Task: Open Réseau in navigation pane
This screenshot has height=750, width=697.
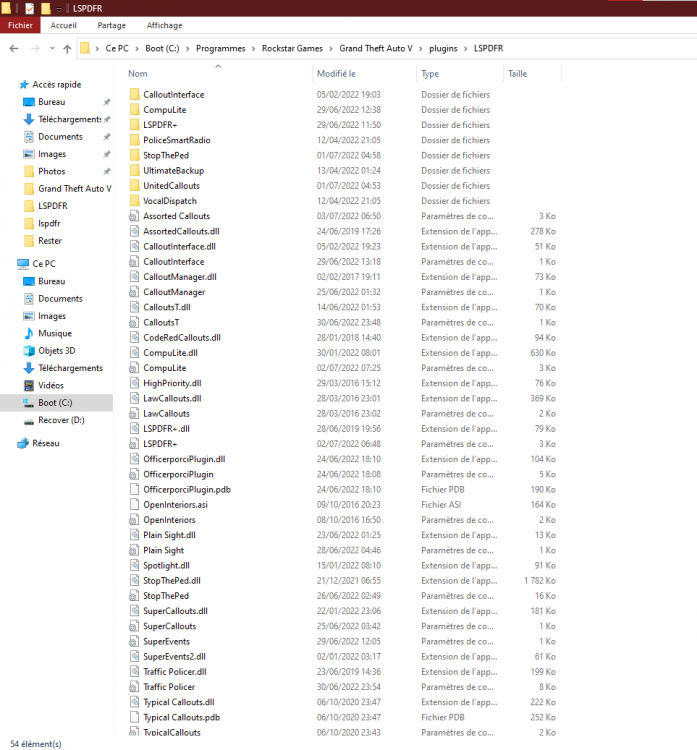Action: tap(45, 443)
